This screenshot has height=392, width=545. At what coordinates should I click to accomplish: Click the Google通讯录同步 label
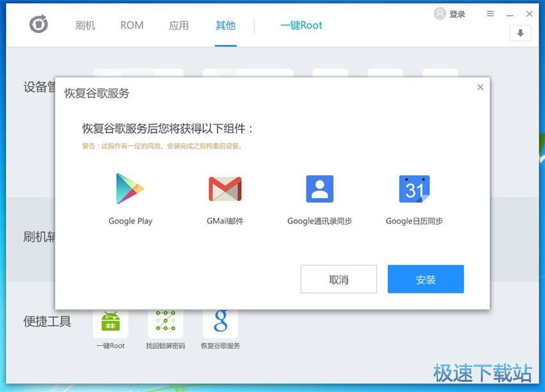[x=319, y=221]
